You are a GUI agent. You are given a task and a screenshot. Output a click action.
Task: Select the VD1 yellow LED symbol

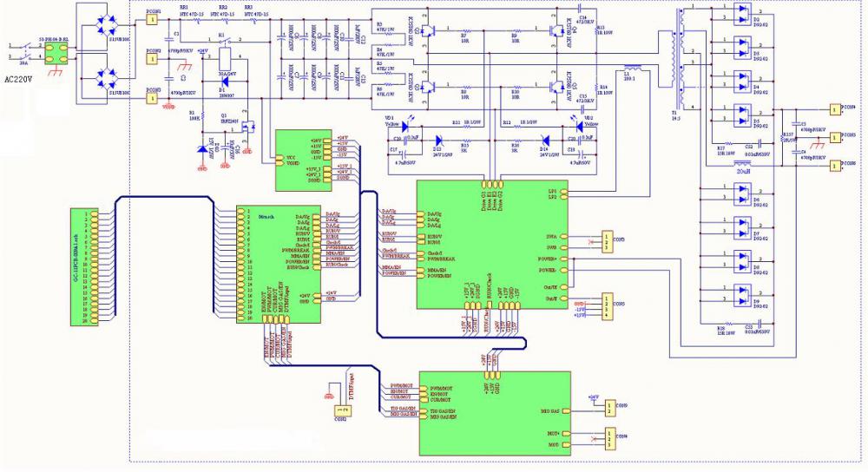[x=405, y=126]
